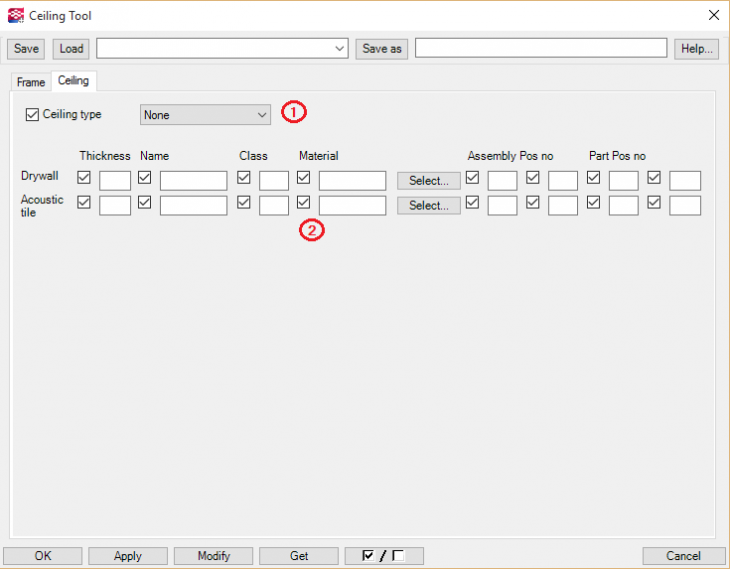Toggle the Ceiling type checkbox

click(x=33, y=115)
